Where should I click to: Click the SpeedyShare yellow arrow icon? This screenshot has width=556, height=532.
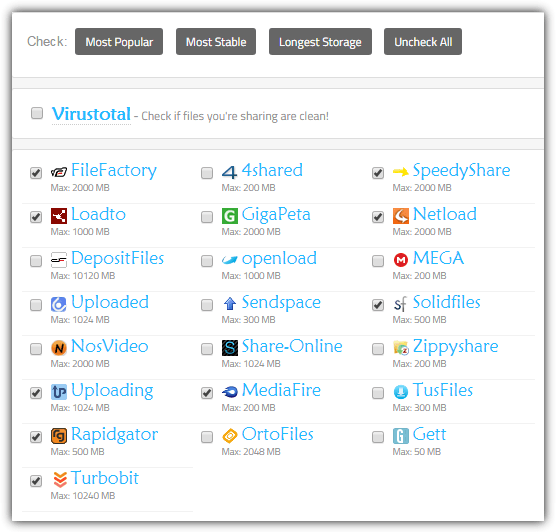pos(401,172)
